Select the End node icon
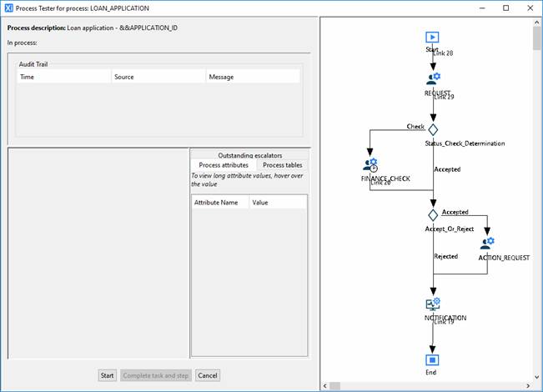This screenshot has width=543, height=392. coord(432,359)
